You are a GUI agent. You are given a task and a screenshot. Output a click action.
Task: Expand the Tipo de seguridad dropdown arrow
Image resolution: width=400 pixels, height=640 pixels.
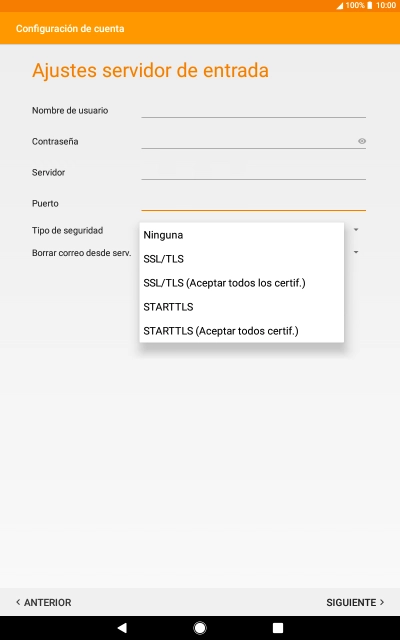pyautogui.click(x=356, y=230)
